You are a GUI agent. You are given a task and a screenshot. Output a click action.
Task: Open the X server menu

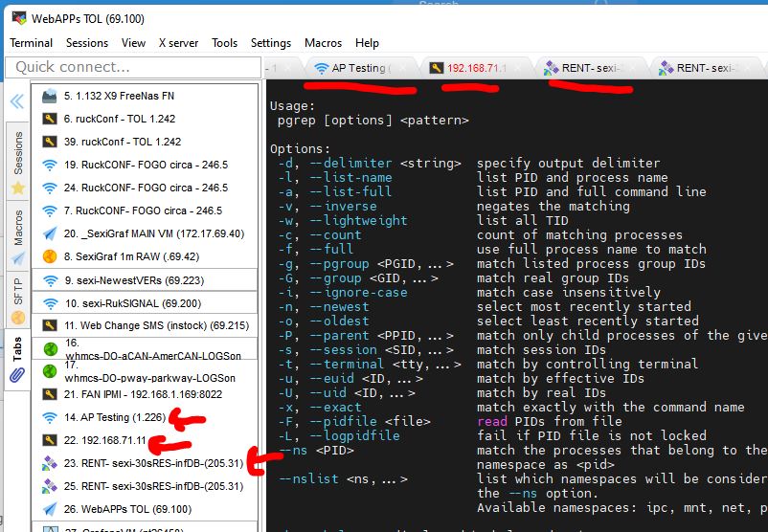click(178, 43)
